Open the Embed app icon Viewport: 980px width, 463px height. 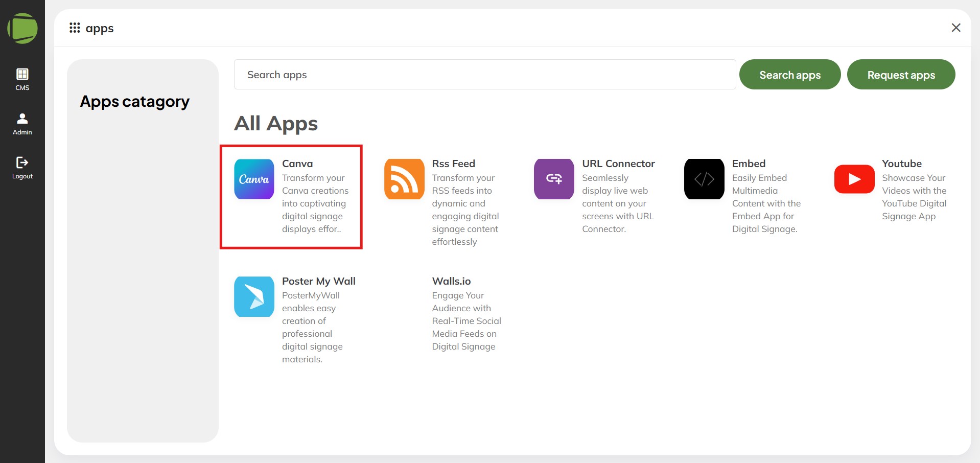click(704, 179)
